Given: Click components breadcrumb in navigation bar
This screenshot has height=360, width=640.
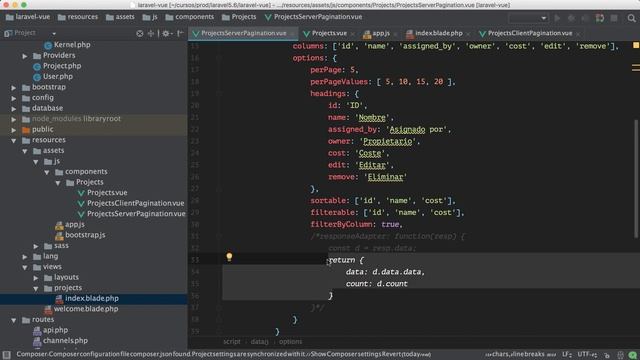Looking at the screenshot, I should tap(190, 17).
